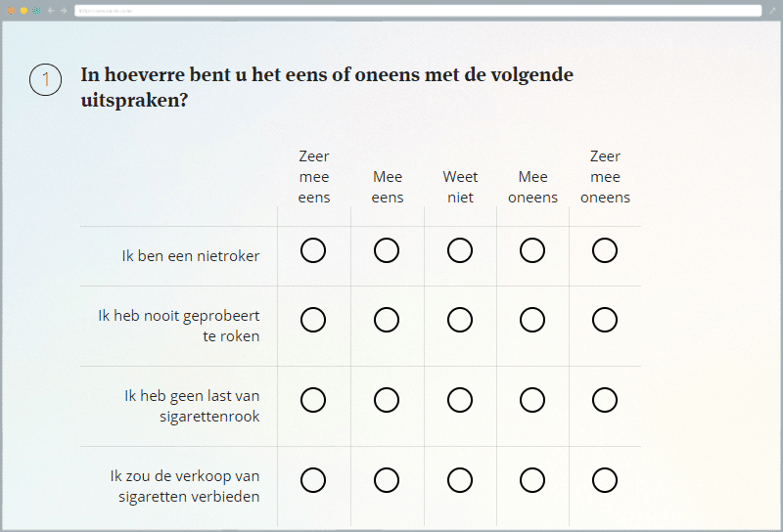This screenshot has width=783, height=532.
Task: Pick 'Zeer mee oneens' for 'geen last van sigarettenrook'
Action: pos(605,400)
